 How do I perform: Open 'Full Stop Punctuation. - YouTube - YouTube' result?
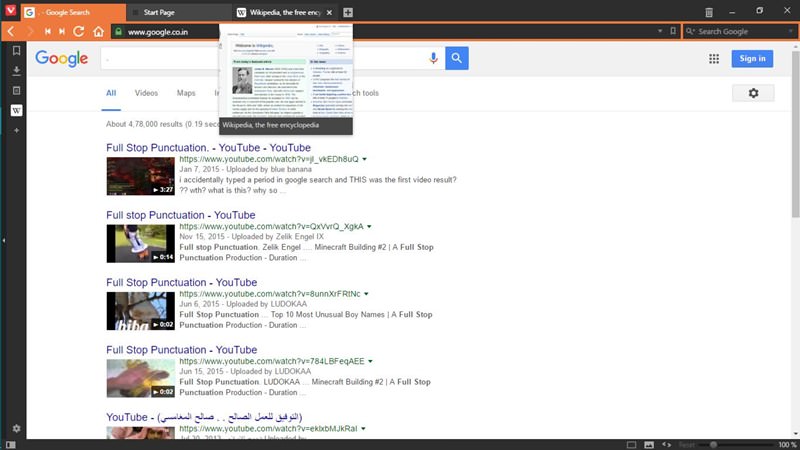coord(208,147)
